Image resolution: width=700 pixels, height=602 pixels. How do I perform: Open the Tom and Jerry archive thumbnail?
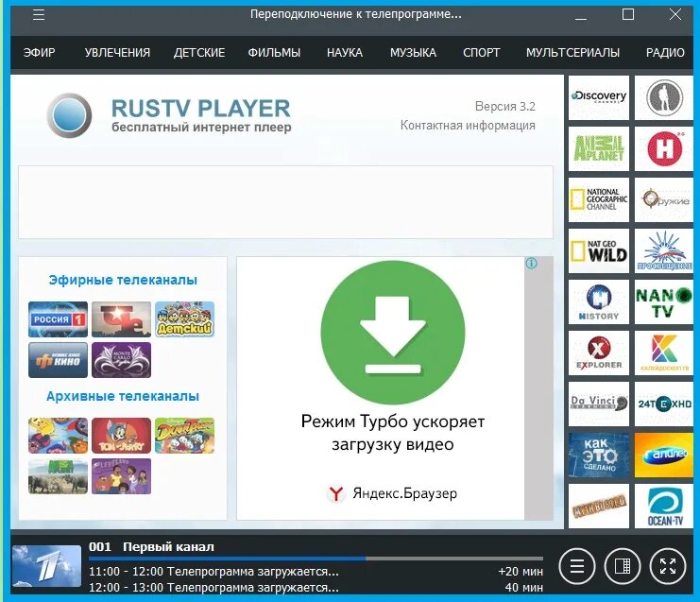click(x=122, y=436)
